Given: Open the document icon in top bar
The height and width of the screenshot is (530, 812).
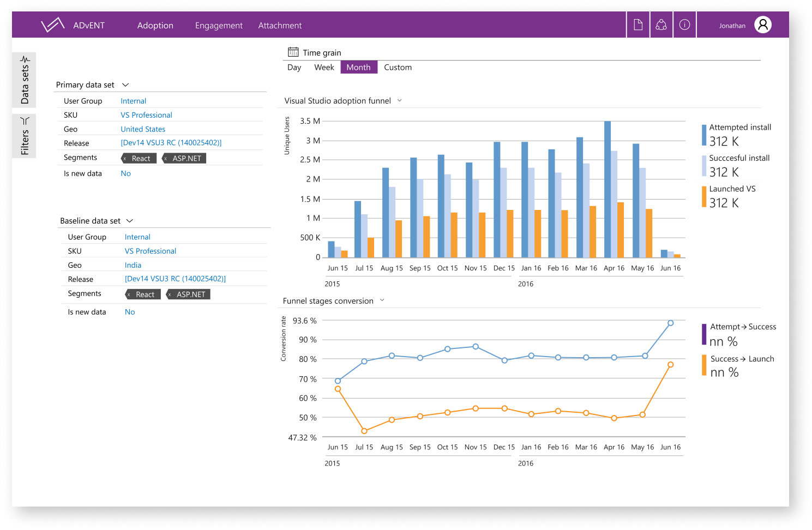Looking at the screenshot, I should [638, 25].
